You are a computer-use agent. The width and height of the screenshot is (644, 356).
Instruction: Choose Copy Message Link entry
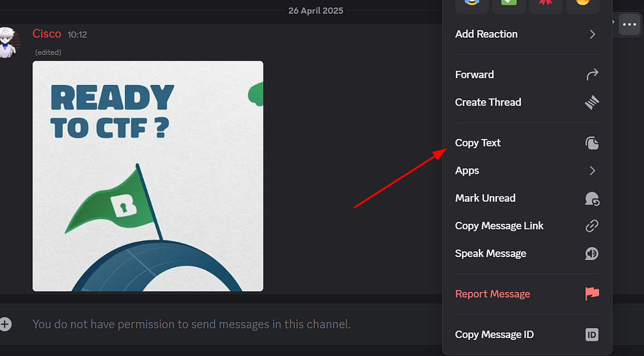pyautogui.click(x=527, y=226)
